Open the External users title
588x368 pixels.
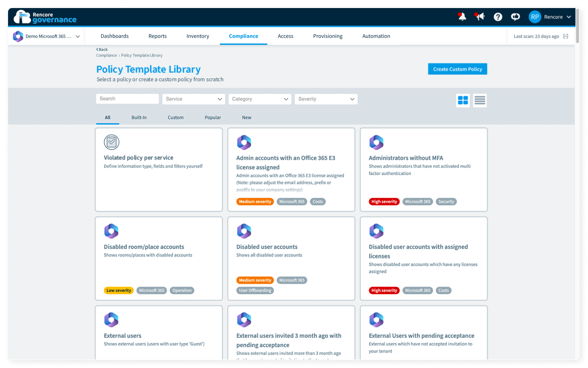[x=122, y=335]
